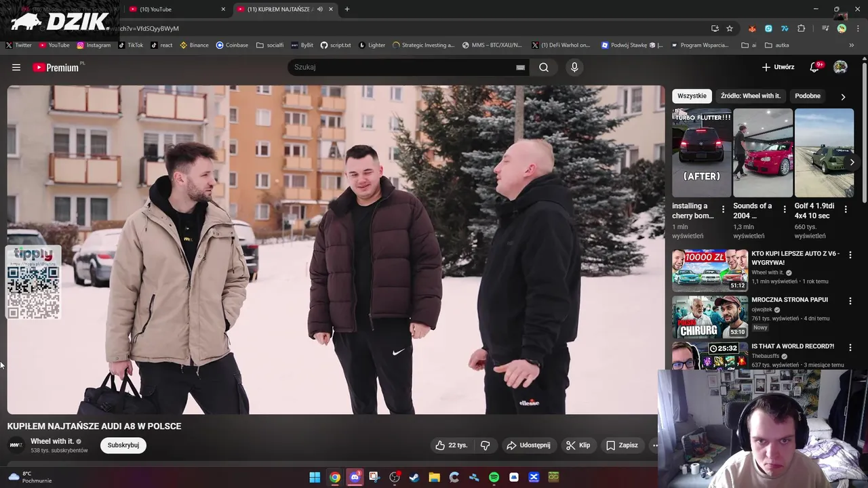Mute the tab playing audio
This screenshot has height=488, width=868.
319,9
